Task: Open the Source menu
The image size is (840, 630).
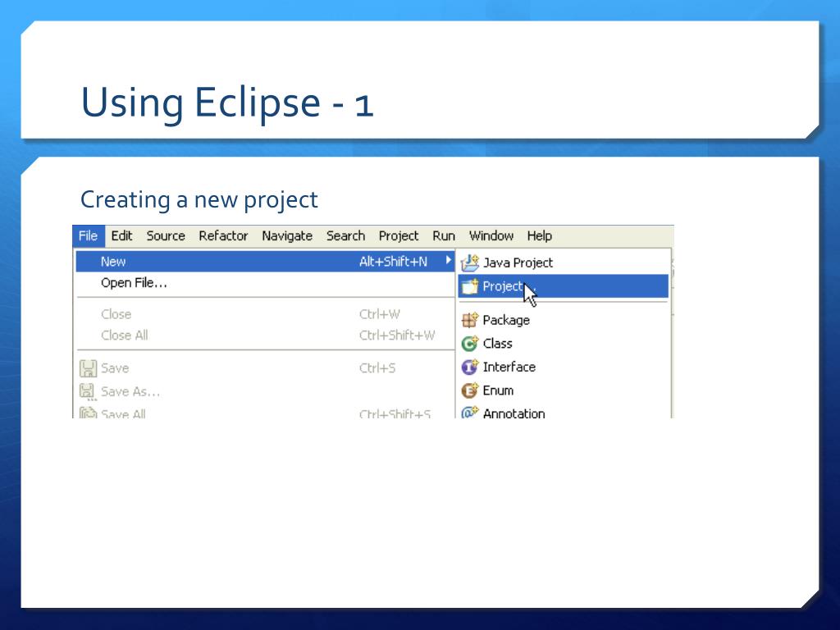Action: pos(166,235)
